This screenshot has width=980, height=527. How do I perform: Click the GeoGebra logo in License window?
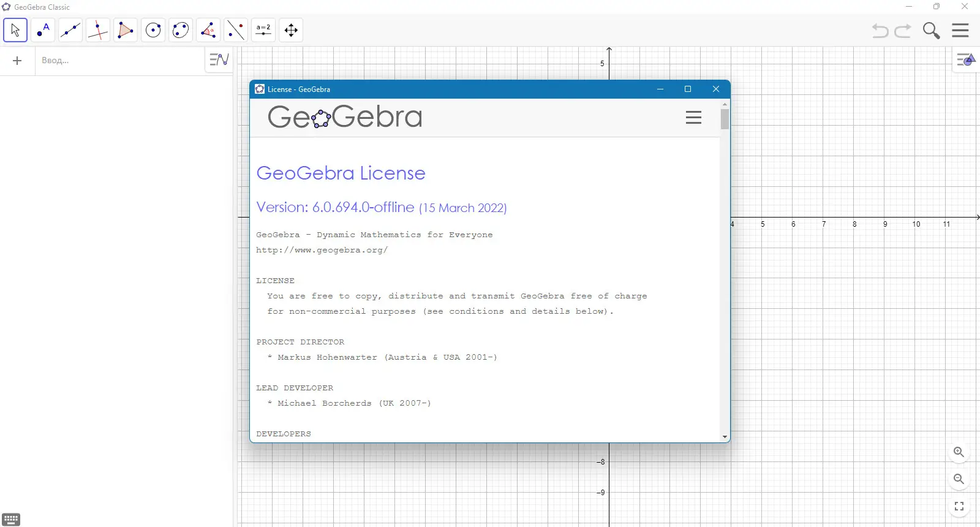coord(345,116)
